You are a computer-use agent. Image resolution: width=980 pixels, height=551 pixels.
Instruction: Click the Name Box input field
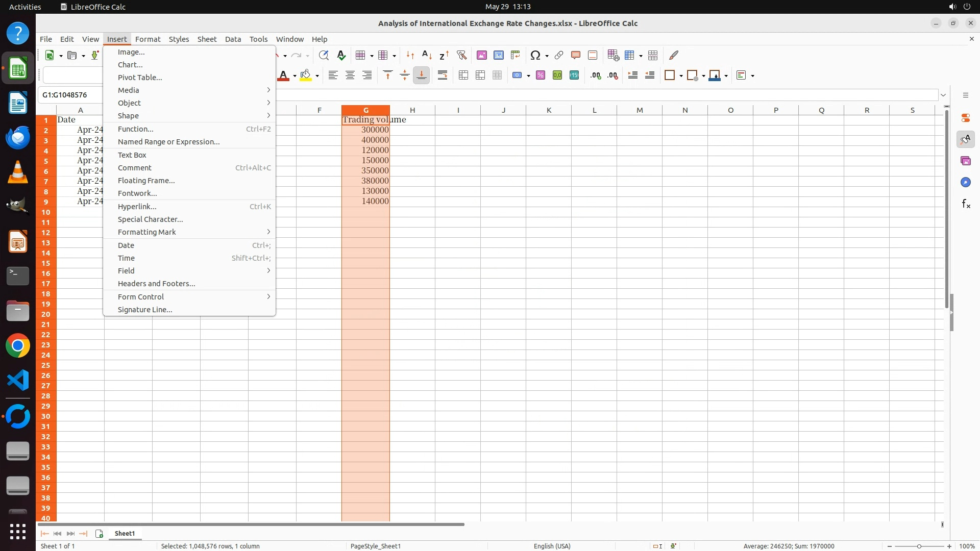(71, 95)
